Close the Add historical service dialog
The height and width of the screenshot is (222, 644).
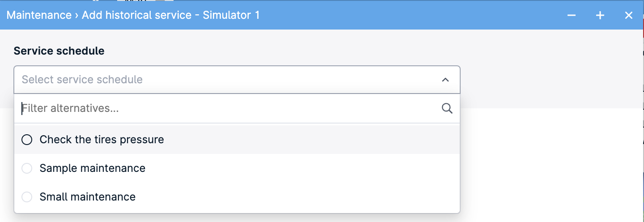628,15
